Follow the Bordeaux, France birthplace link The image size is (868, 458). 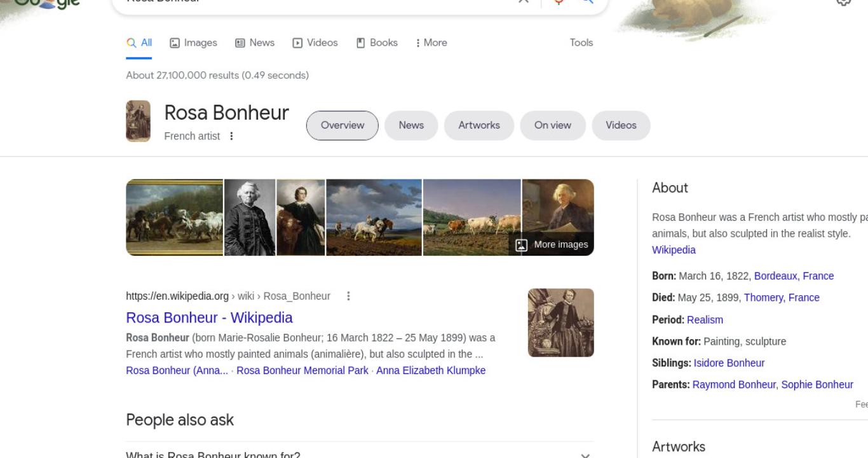(794, 276)
